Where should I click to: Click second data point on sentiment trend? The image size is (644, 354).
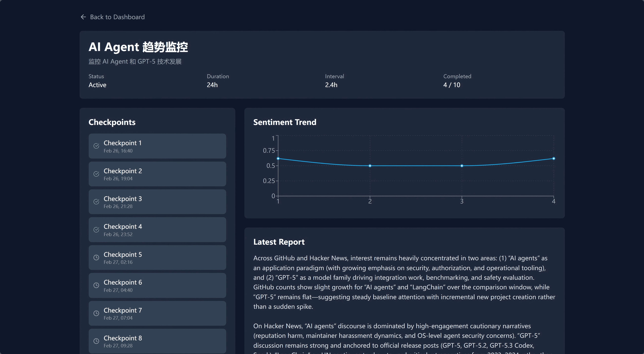pyautogui.click(x=370, y=166)
